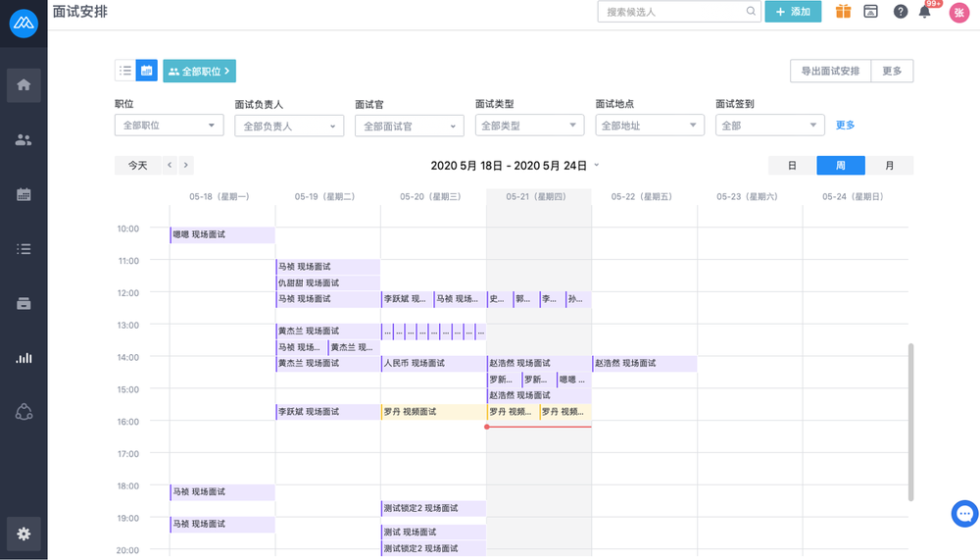This screenshot has width=980, height=560.
Task: Click 导出面试安排 export button
Action: tap(830, 71)
